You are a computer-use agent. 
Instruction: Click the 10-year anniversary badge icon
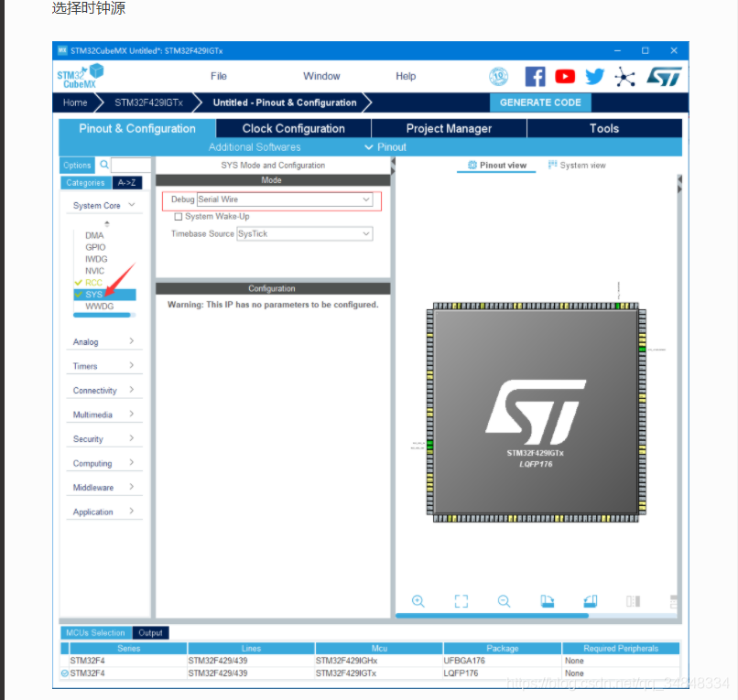tap(499, 76)
